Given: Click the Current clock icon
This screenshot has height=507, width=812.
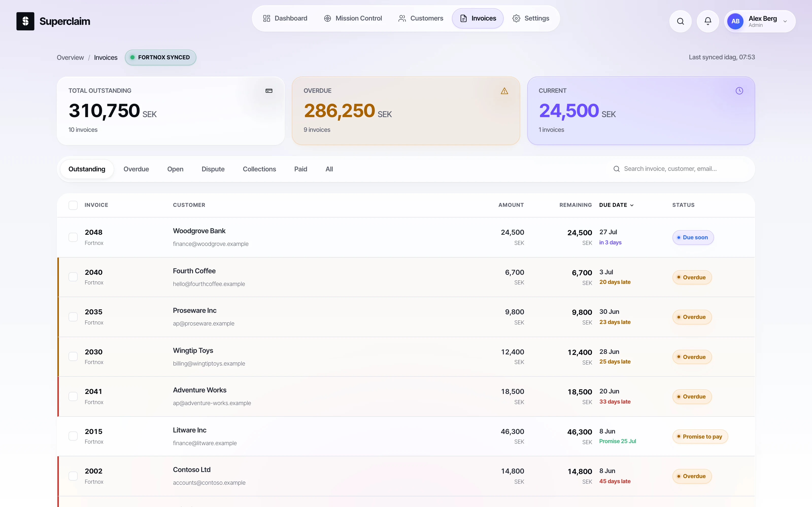Looking at the screenshot, I should (x=739, y=90).
